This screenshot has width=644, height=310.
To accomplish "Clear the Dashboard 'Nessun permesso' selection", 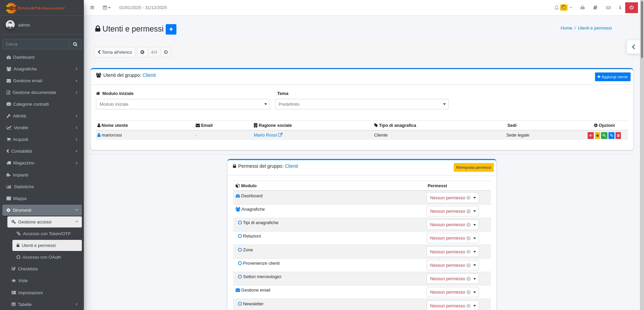I will pos(469,198).
